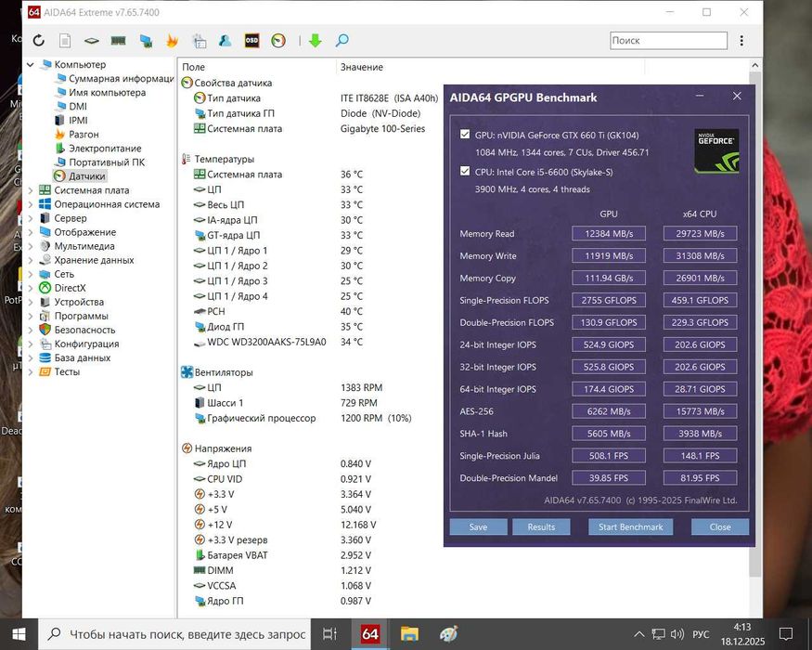Open the Windows Start menu
The width and height of the screenshot is (812, 650).
[x=19, y=634]
